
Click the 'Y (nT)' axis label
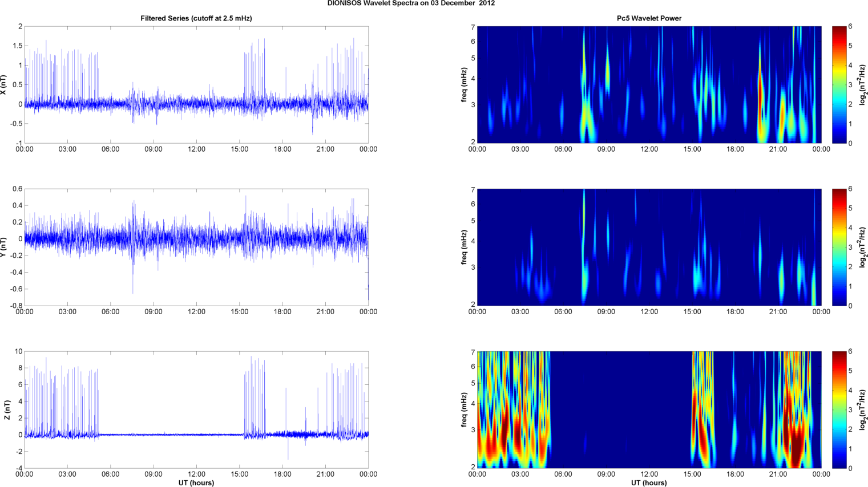click(x=3, y=247)
